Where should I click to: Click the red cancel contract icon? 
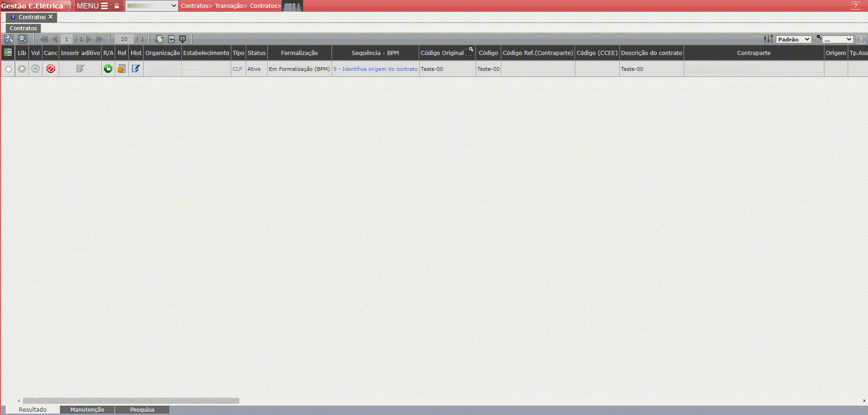[51, 69]
